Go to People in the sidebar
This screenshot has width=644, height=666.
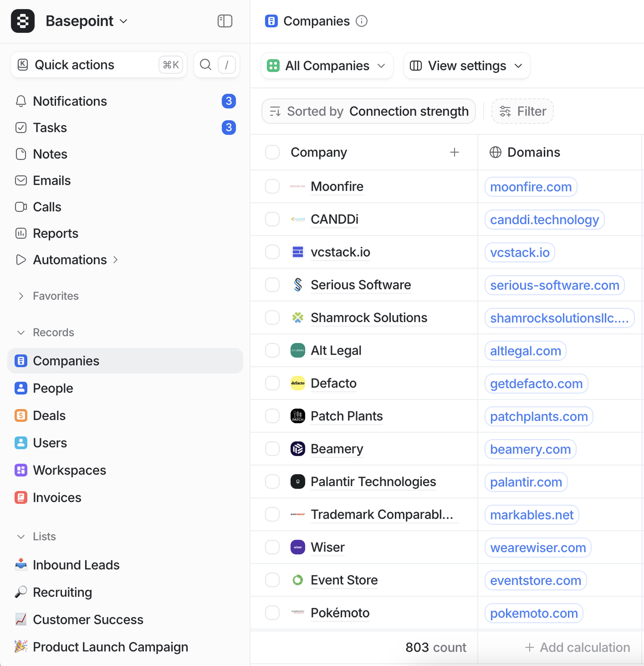click(x=53, y=388)
